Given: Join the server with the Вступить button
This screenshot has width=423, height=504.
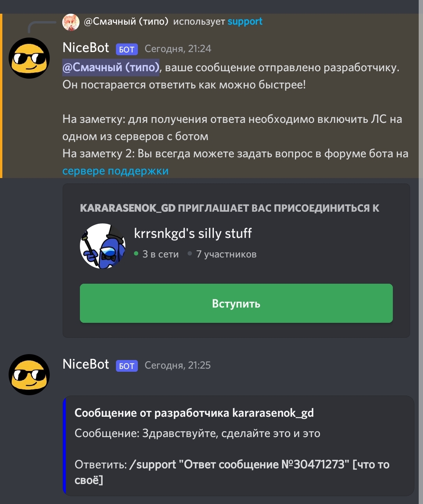Looking at the screenshot, I should click(236, 303).
